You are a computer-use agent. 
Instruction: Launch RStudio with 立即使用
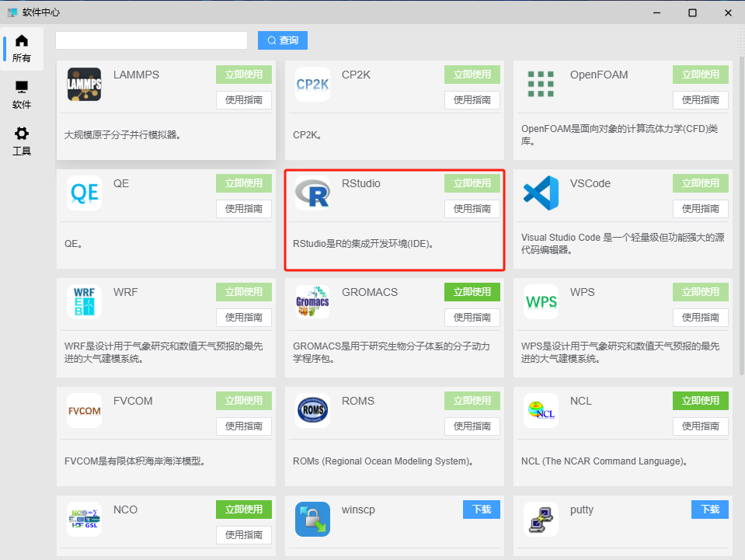coord(472,183)
